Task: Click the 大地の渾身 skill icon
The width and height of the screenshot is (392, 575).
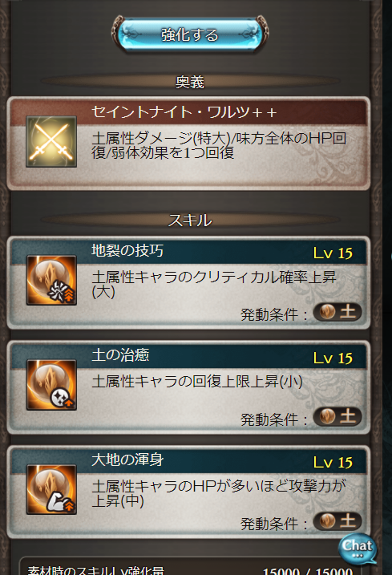Action: coord(51,489)
